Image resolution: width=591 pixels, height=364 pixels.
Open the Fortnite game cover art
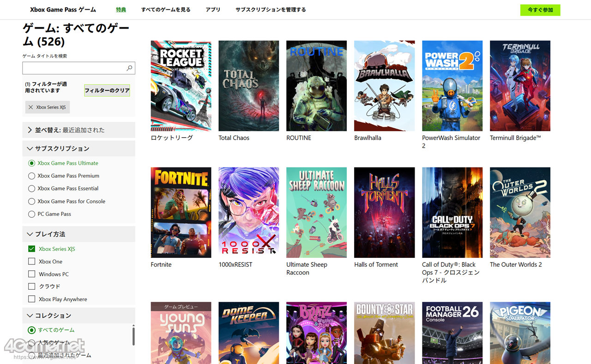click(x=181, y=212)
